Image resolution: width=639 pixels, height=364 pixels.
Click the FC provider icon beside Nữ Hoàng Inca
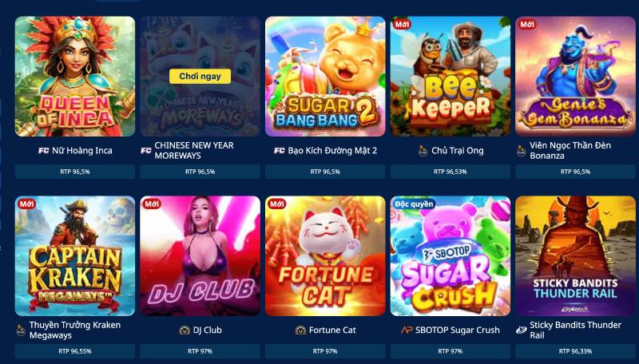[x=44, y=151]
